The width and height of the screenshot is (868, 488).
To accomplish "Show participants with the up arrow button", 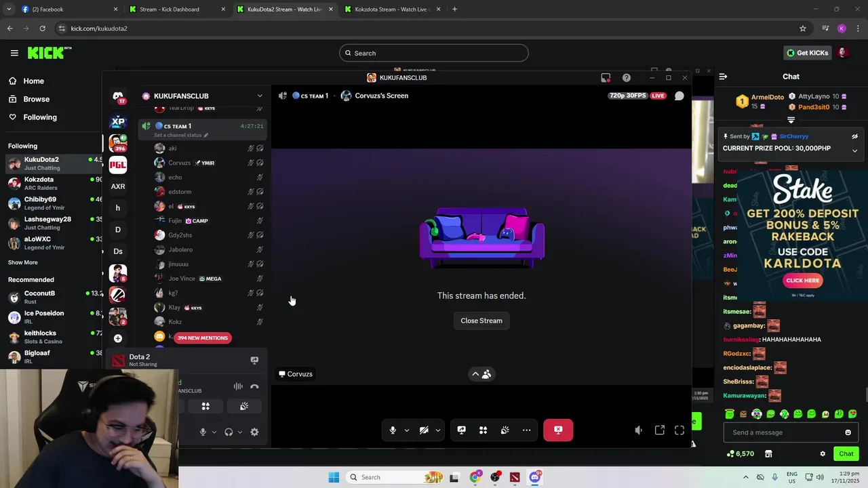I will tap(481, 374).
